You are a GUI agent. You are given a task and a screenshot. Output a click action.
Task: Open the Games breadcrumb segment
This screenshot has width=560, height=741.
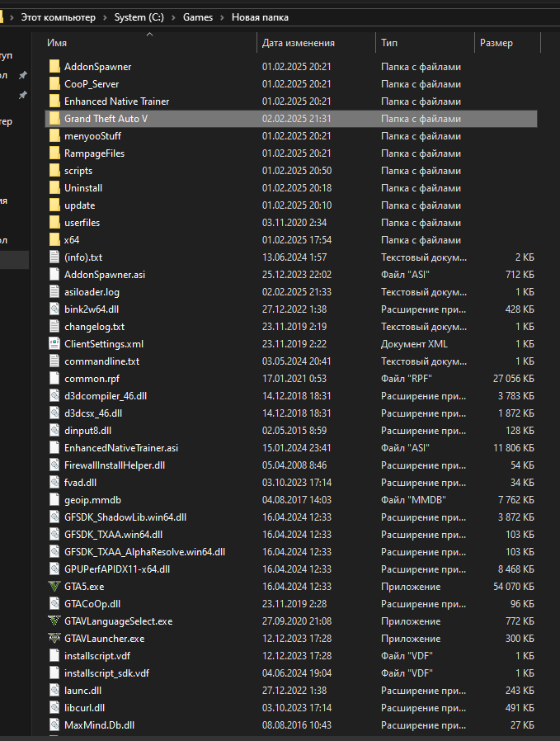click(x=198, y=17)
